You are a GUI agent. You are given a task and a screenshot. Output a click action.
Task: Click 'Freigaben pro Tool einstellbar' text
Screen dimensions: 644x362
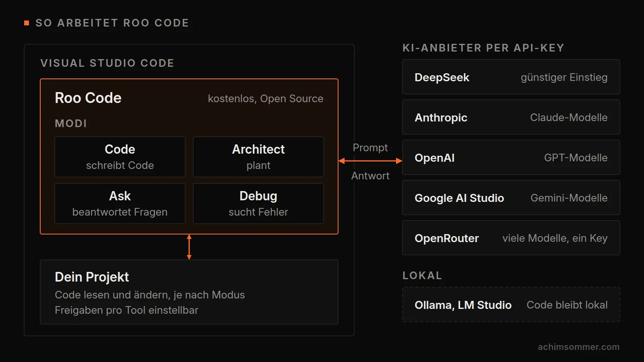pyautogui.click(x=126, y=311)
